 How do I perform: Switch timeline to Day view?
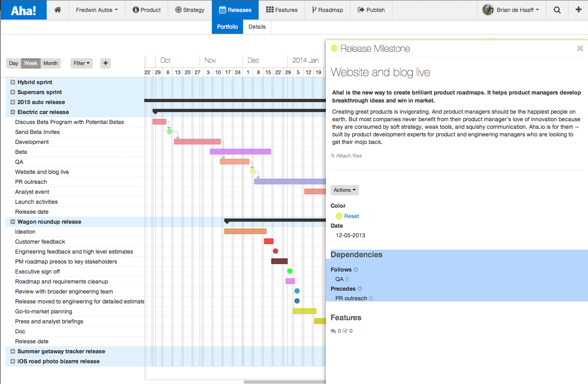[14, 63]
